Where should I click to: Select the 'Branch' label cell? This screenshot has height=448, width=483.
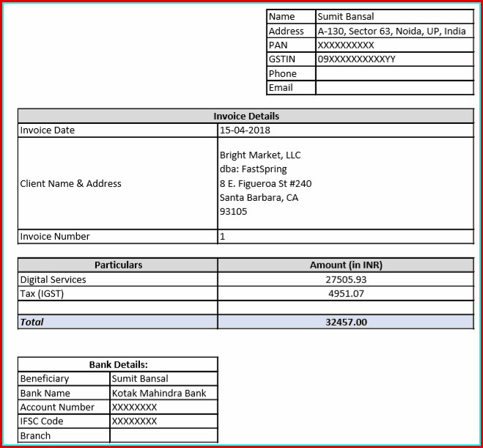64,436
